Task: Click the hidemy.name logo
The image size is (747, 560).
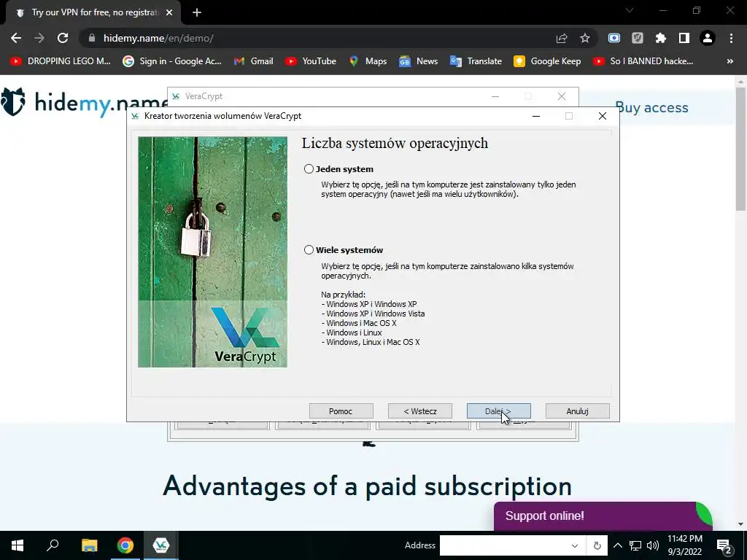Action: pos(84,102)
